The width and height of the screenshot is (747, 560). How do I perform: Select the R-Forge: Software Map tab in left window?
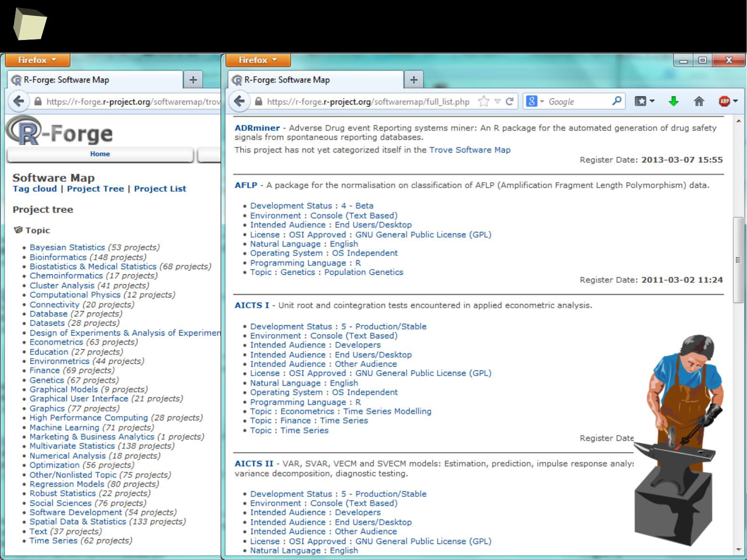pyautogui.click(x=95, y=80)
